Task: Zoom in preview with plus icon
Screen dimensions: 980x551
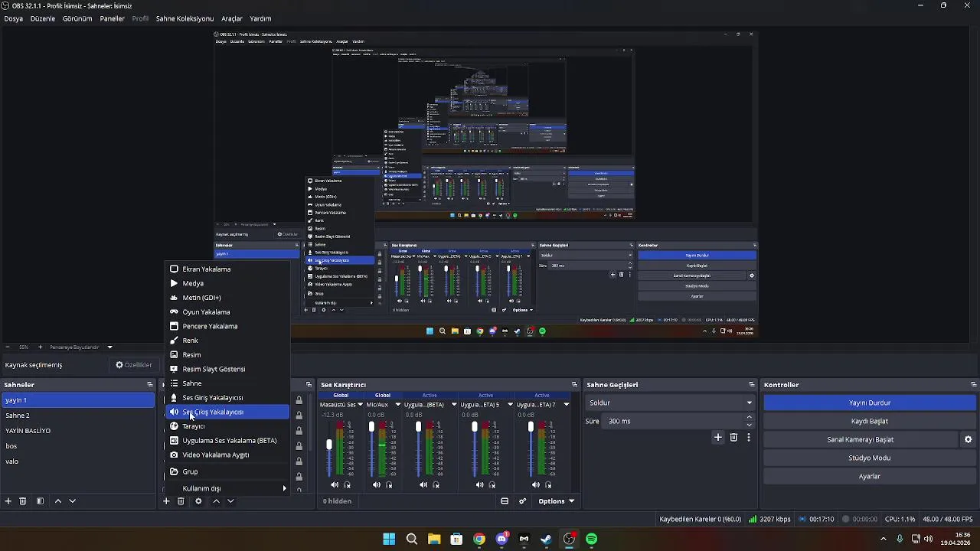Action: (x=41, y=347)
